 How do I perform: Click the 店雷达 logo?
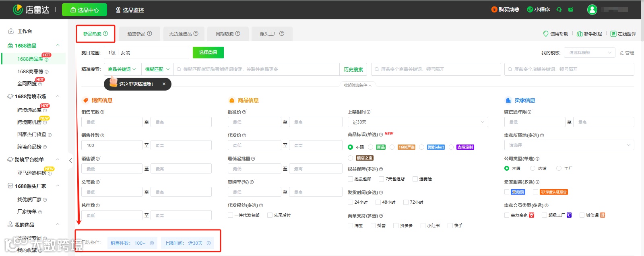point(31,10)
